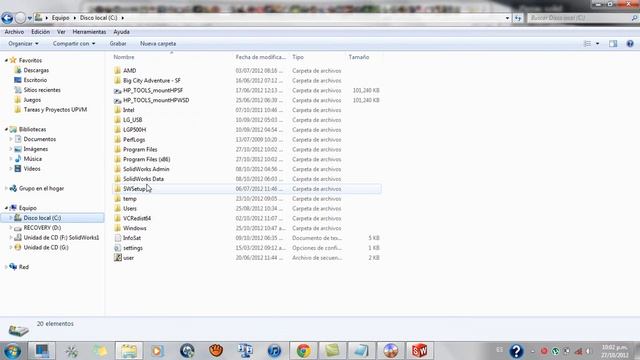Image resolution: width=640 pixels, height=360 pixels.
Task: Collapse the Equipo tree node
Action: (6, 208)
